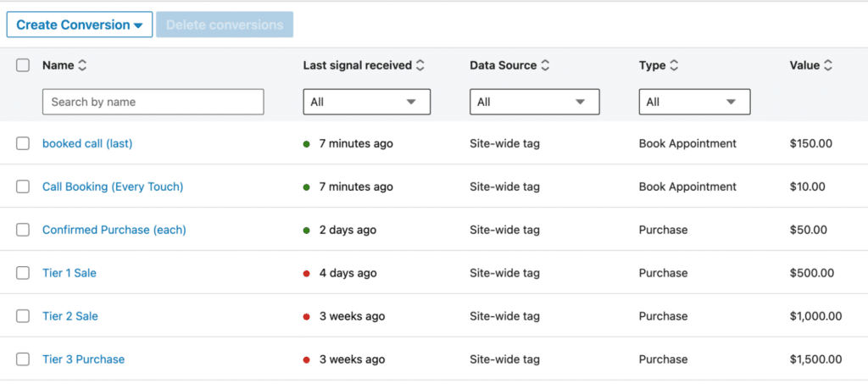The image size is (868, 384).
Task: Open the Tier 3 Purchase conversion
Action: point(83,359)
